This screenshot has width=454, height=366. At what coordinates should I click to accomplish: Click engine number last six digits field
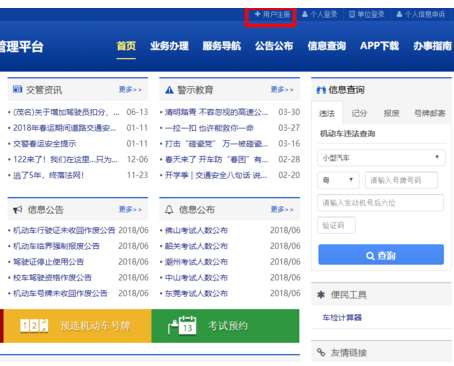(x=380, y=203)
